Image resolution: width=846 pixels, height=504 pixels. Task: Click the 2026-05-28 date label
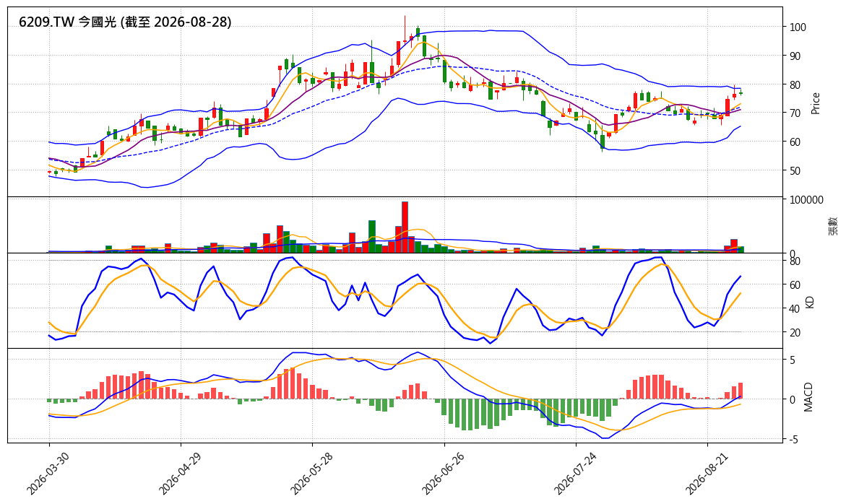click(311, 473)
